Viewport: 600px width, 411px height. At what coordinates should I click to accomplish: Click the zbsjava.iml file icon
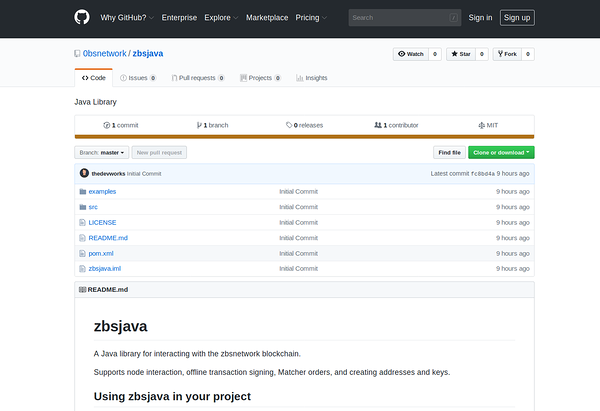click(x=82, y=269)
